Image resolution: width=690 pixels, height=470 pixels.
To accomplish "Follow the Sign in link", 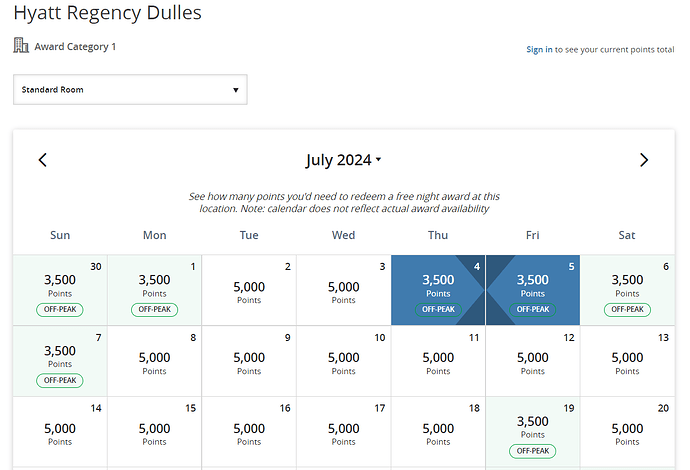I will tap(539, 49).
